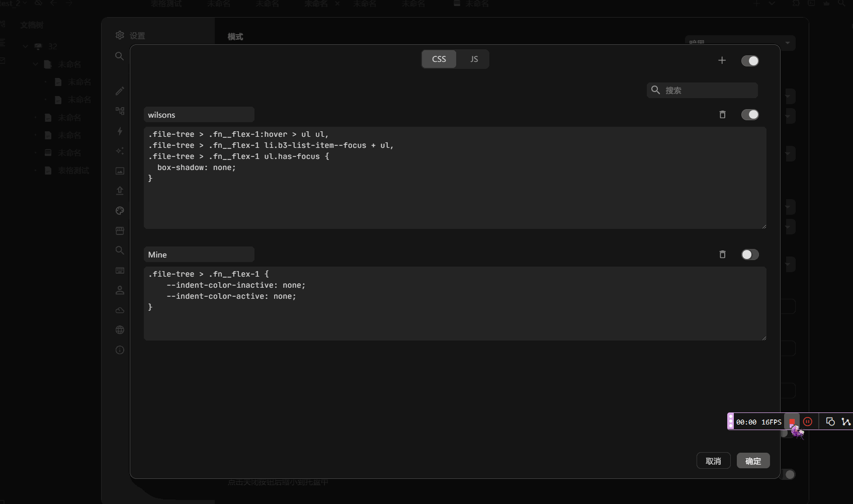853x504 pixels.
Task: Select the 32 notebook in the document tree
Action: pos(53,47)
